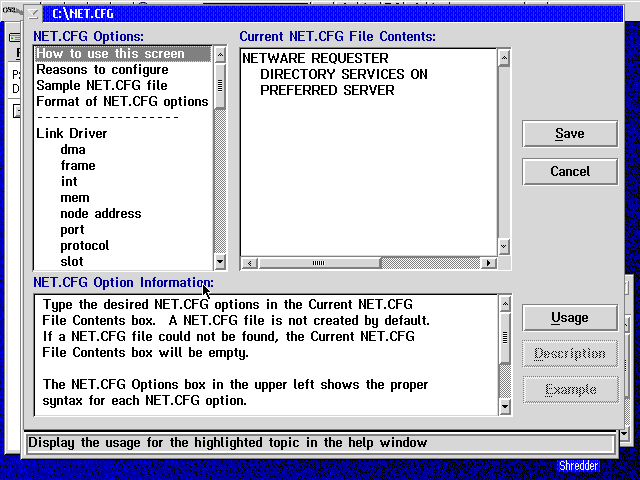The height and width of the screenshot is (480, 640).
Task: Click the 'NETWARE REQUESTER' line in file contents
Action: (x=316, y=58)
